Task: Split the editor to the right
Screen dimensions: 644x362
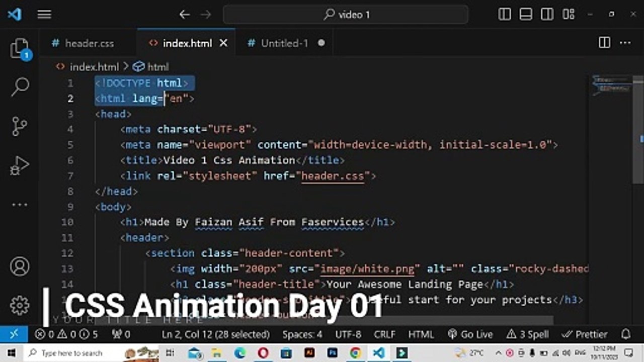Action: click(604, 43)
